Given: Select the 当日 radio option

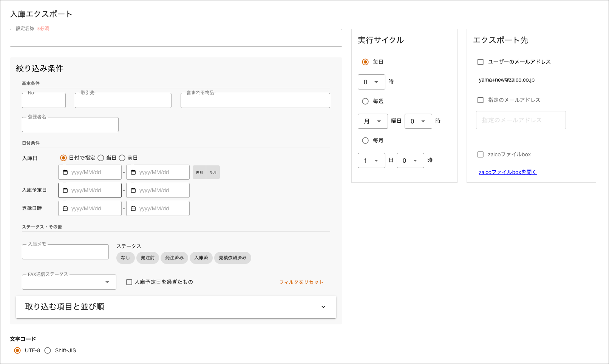Looking at the screenshot, I should pyautogui.click(x=101, y=158).
